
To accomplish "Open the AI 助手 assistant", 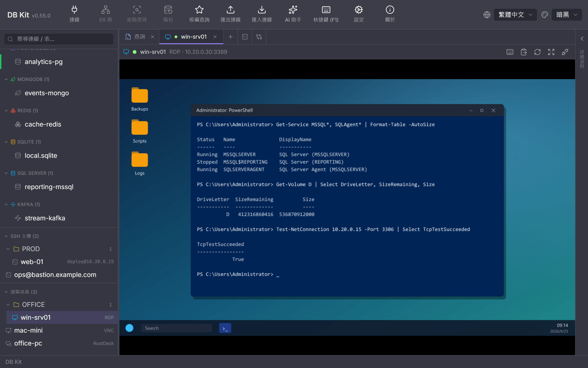I will click(293, 14).
